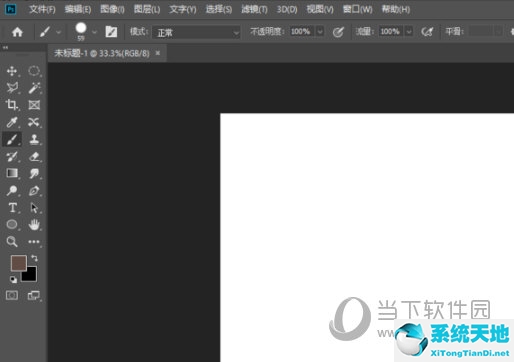Swap foreground and background colors
The image size is (514, 362).
coord(34,258)
